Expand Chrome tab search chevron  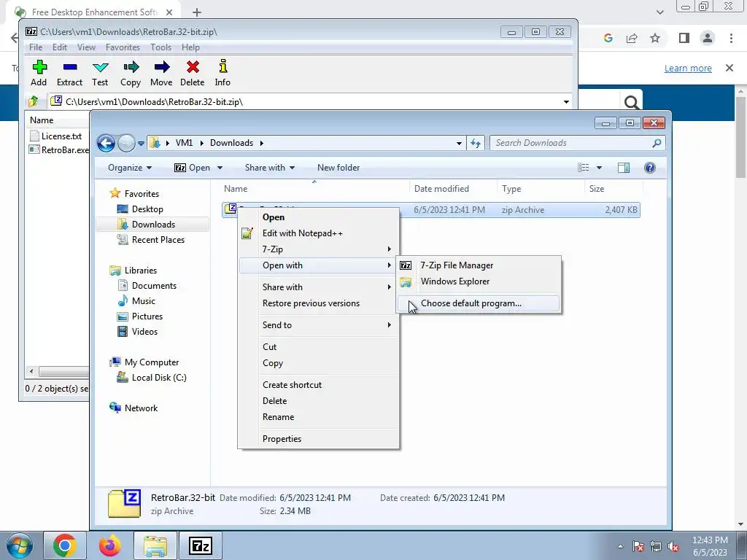pos(659,12)
